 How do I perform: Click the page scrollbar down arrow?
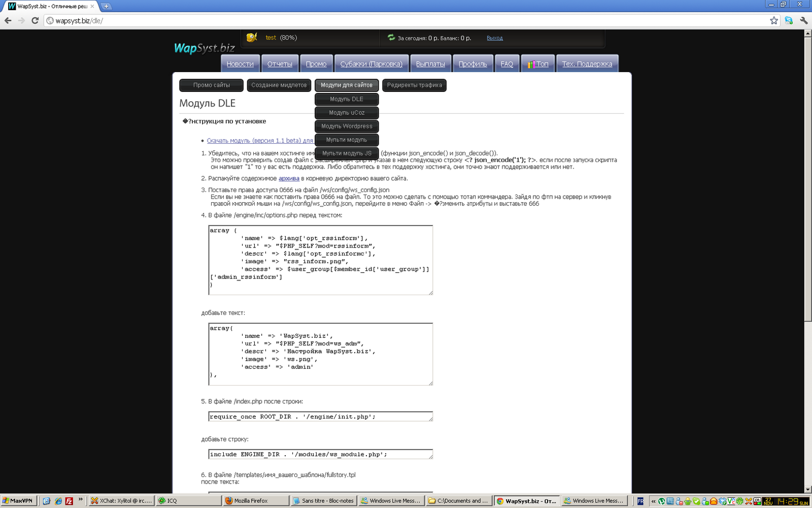tap(808, 489)
